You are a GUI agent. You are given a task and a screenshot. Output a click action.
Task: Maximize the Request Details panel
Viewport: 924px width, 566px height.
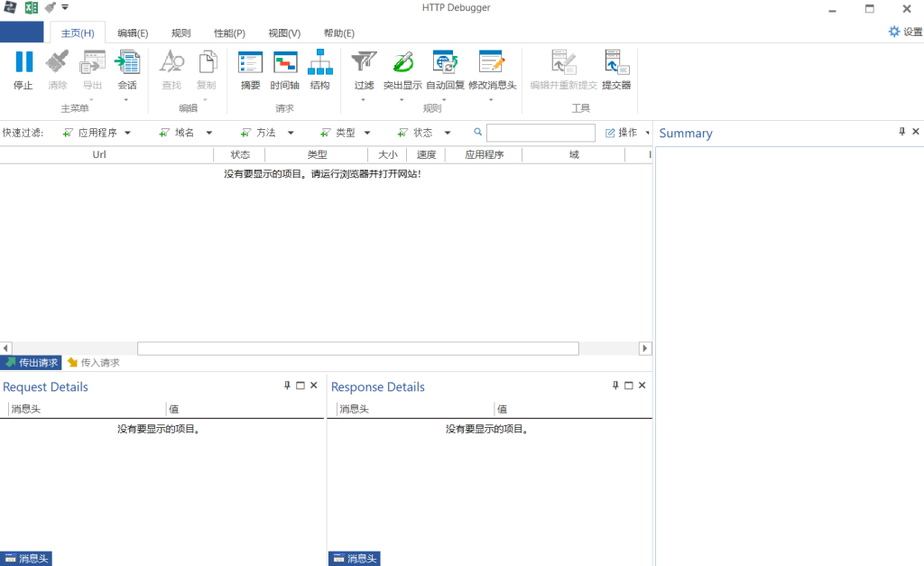pyautogui.click(x=300, y=385)
